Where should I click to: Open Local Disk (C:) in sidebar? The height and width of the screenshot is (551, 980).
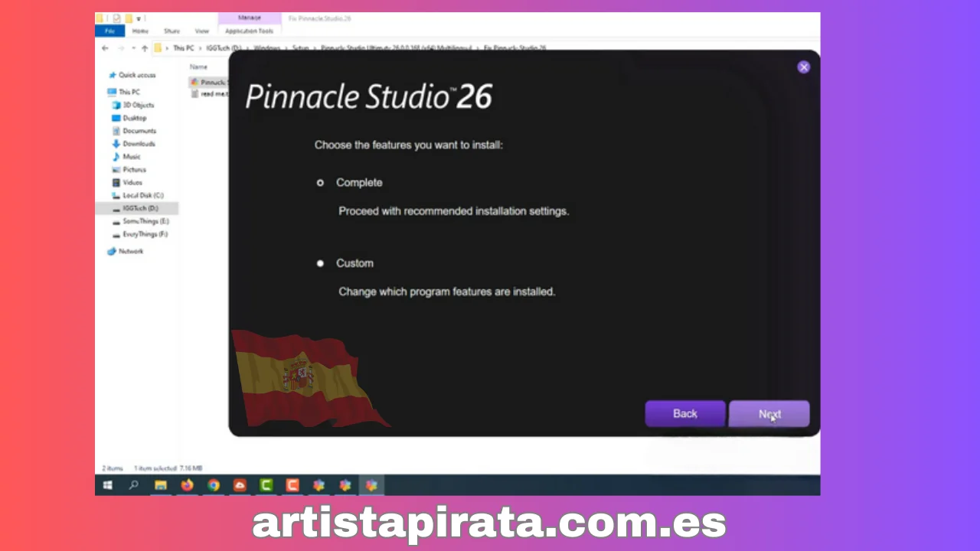click(142, 195)
